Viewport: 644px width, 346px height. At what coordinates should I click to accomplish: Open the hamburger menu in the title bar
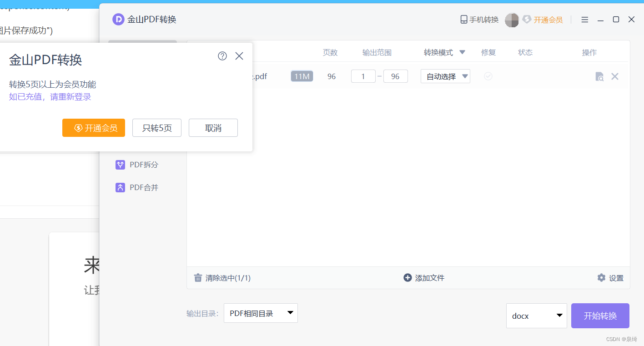click(x=584, y=20)
